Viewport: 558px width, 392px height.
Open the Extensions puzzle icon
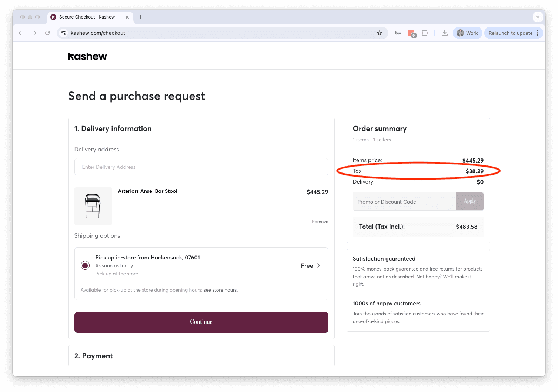coord(425,33)
